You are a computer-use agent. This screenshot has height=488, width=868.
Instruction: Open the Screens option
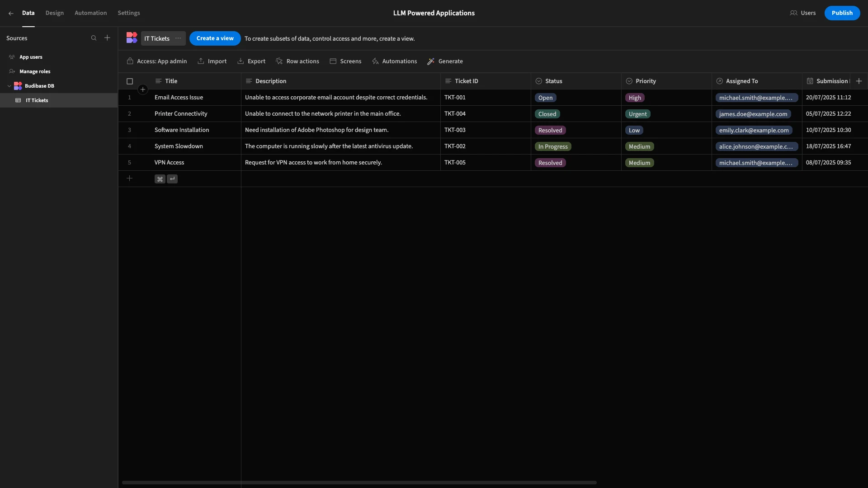point(345,61)
